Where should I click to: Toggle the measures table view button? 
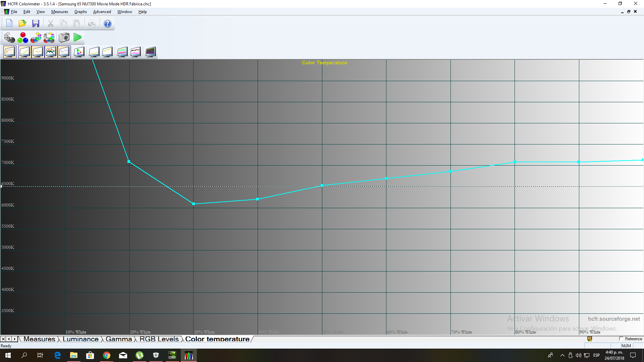point(10,52)
